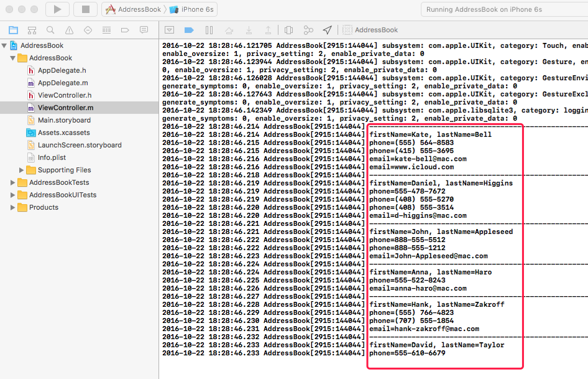Hide the debug area with the toggle button
Viewport: 588px width, 379px height.
tap(169, 30)
